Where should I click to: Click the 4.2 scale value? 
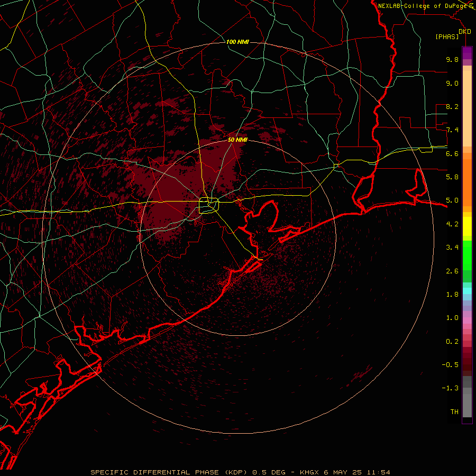tap(452, 224)
